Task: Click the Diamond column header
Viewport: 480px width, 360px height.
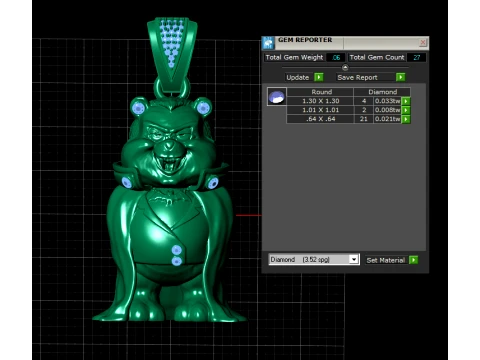Action: click(x=382, y=92)
